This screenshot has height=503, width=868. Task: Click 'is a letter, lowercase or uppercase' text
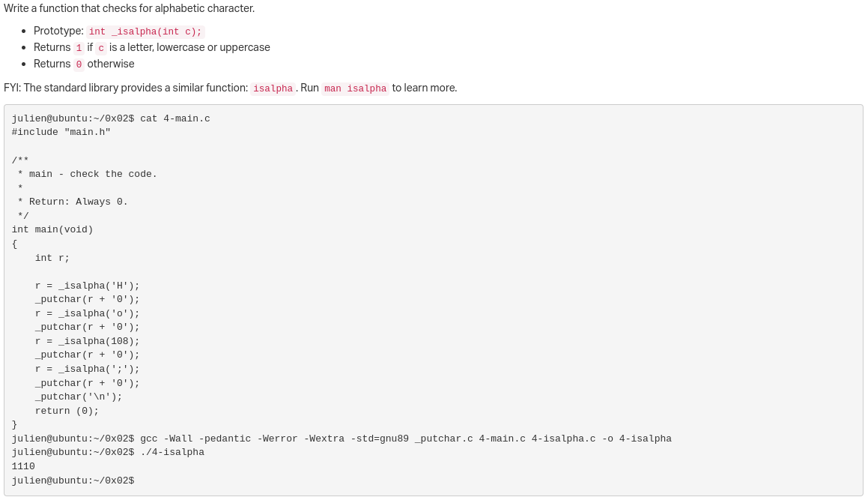click(x=189, y=47)
